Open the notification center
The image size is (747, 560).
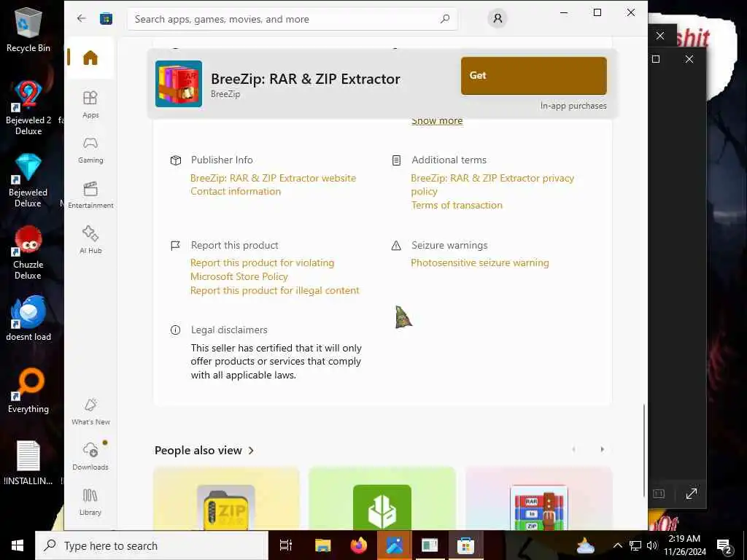(724, 546)
